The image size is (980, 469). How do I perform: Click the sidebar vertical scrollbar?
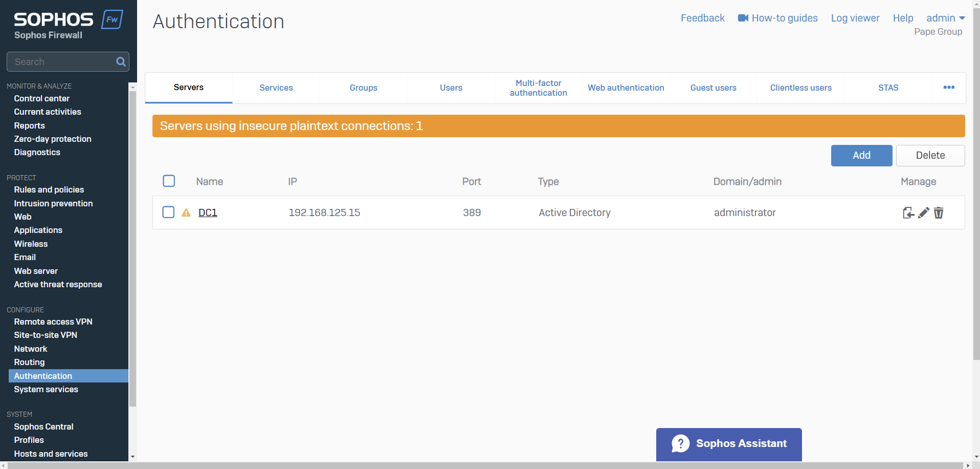[133, 248]
